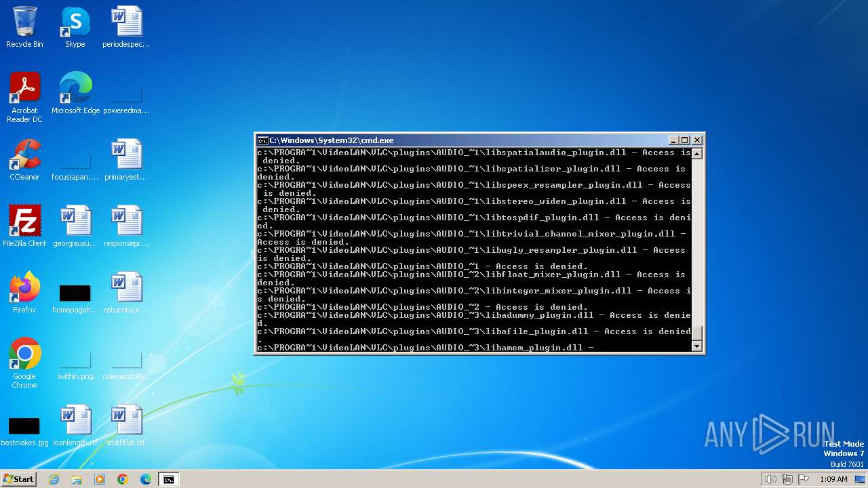Image resolution: width=868 pixels, height=488 pixels.
Task: Launch Microsoft Edge desktop shortcut
Action: coord(75,94)
